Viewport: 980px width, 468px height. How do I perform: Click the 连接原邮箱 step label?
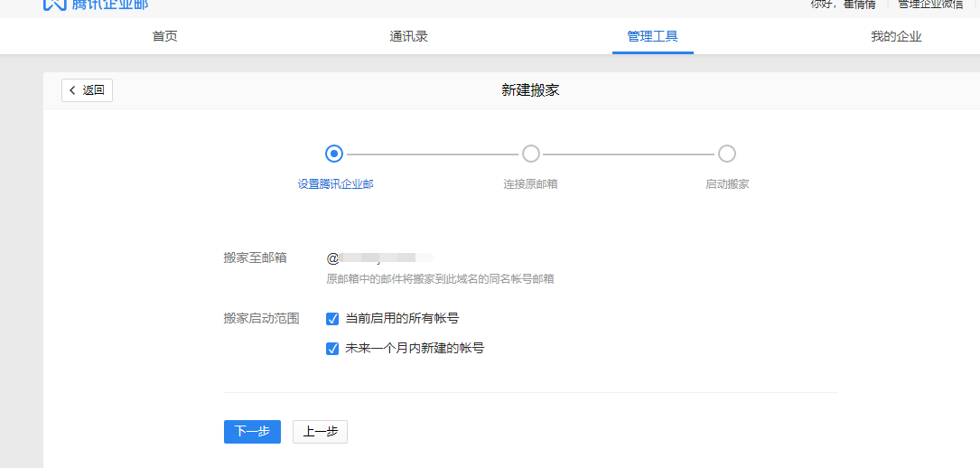530,184
